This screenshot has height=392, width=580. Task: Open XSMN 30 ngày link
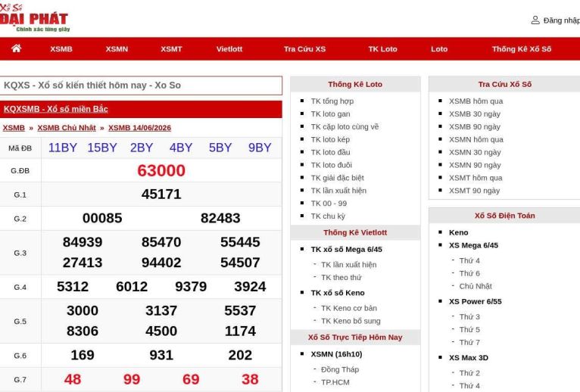(x=475, y=152)
